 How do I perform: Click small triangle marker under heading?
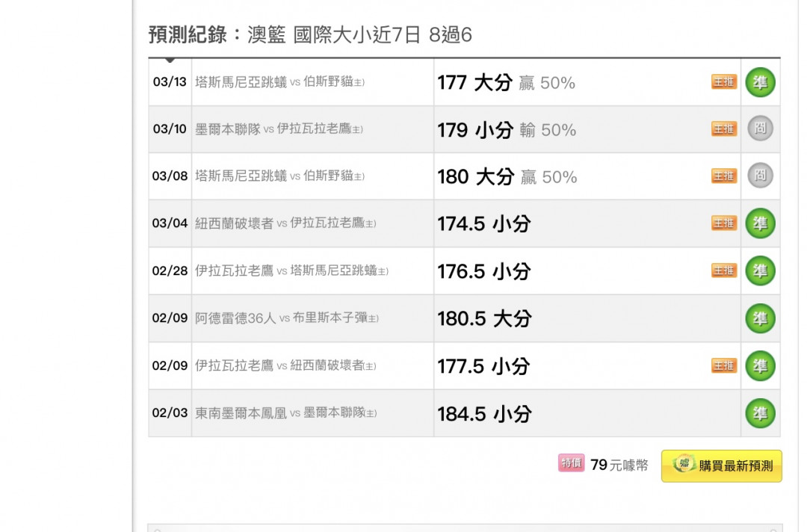click(x=170, y=61)
